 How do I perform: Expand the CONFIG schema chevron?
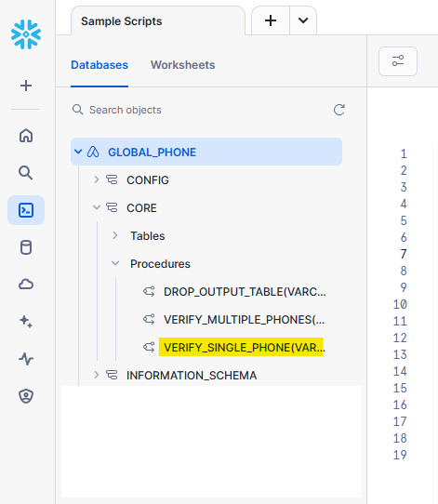[96, 179]
